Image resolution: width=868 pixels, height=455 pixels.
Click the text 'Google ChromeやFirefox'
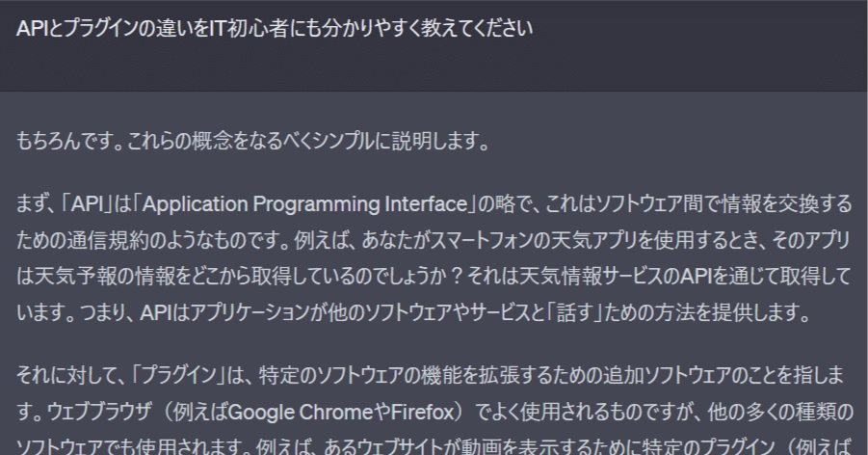342,413
